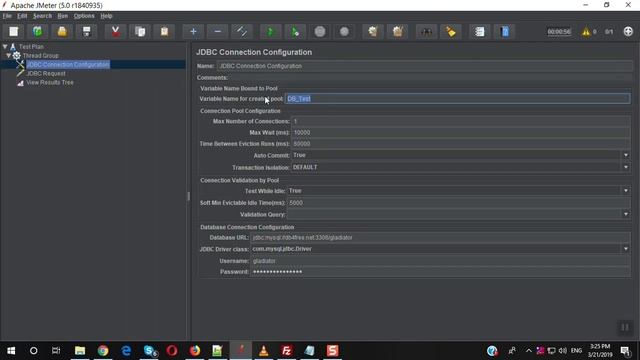This screenshot has width=640, height=360.
Task: Open Google Chrome from taskbar
Action: click(x=103, y=351)
